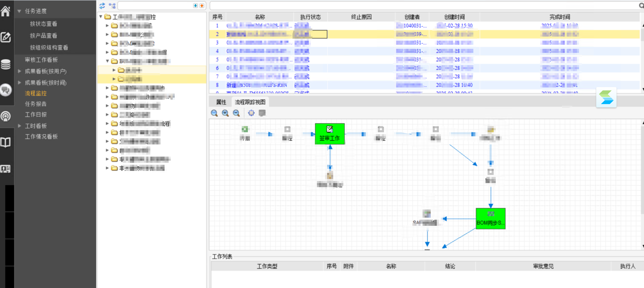Click the orange up-arrow search-previous icon
644x288 pixels.
coord(202,5)
